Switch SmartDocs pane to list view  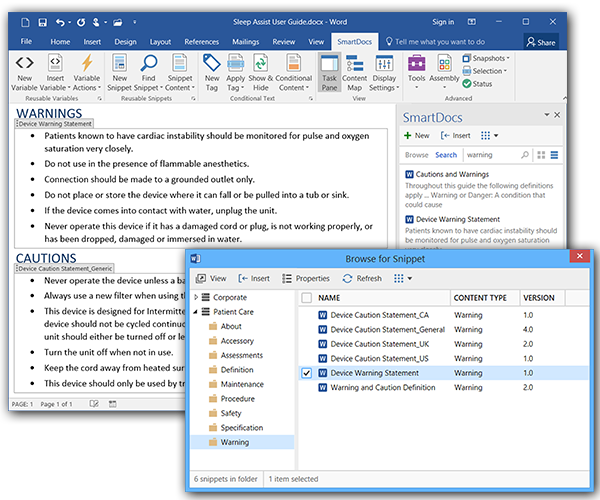(x=554, y=155)
